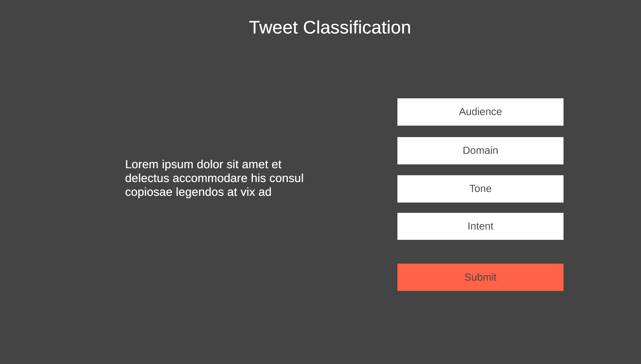Click the Lorem ipsum tweet text
This screenshot has width=641, height=364.
click(214, 178)
